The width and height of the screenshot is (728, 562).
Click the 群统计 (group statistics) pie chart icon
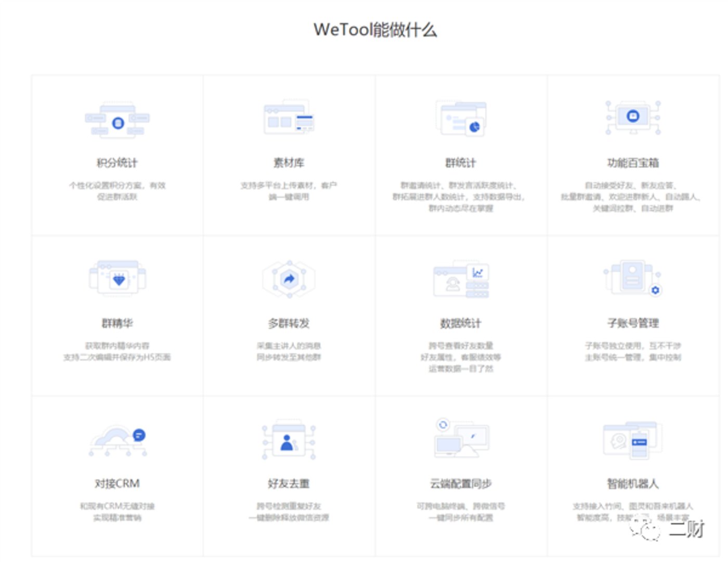460,120
